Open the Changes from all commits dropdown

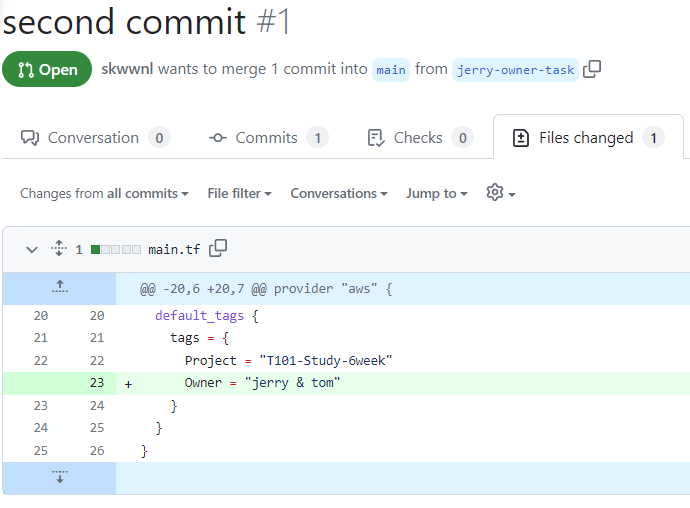point(104,193)
